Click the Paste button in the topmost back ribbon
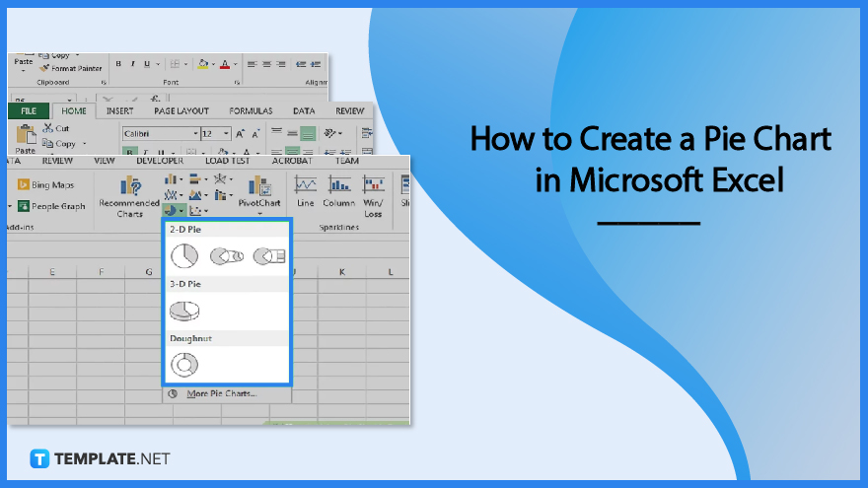This screenshot has width=868, height=488. click(24, 62)
